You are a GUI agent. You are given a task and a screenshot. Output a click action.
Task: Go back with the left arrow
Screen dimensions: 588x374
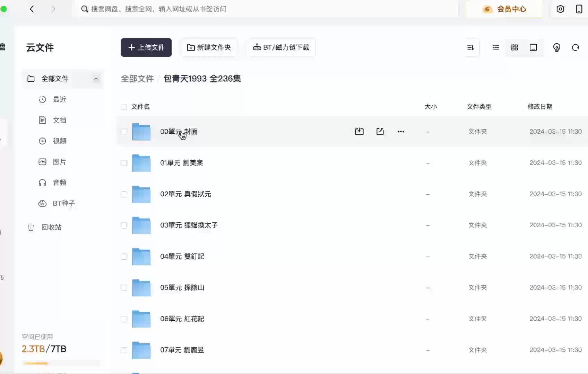click(x=32, y=9)
